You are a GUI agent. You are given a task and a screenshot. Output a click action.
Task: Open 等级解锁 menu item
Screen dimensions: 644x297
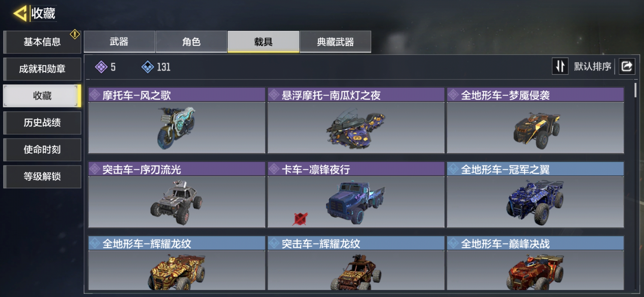42,177
